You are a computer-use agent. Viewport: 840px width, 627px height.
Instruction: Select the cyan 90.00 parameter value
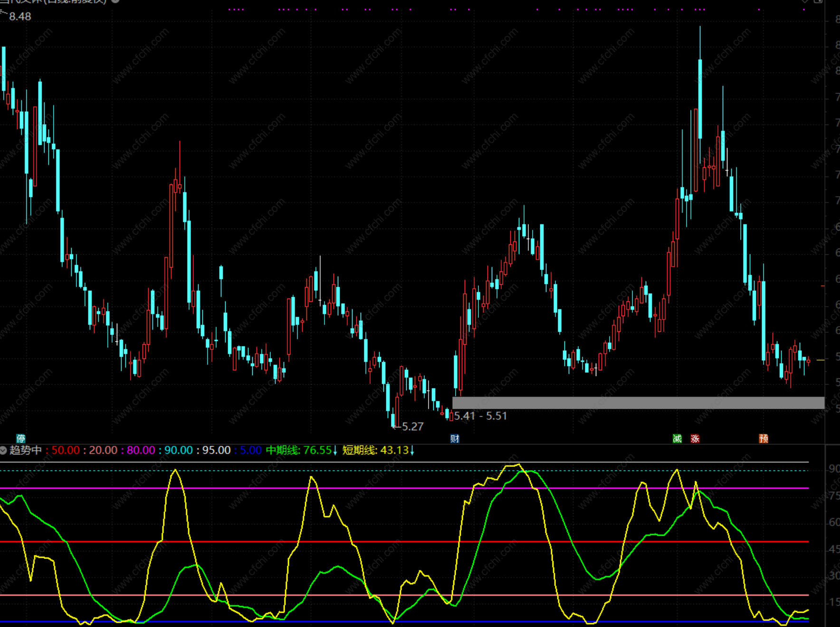[x=178, y=450]
